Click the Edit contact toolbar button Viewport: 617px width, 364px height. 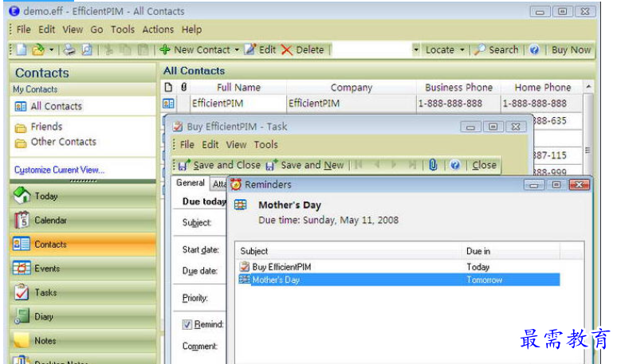click(x=260, y=50)
